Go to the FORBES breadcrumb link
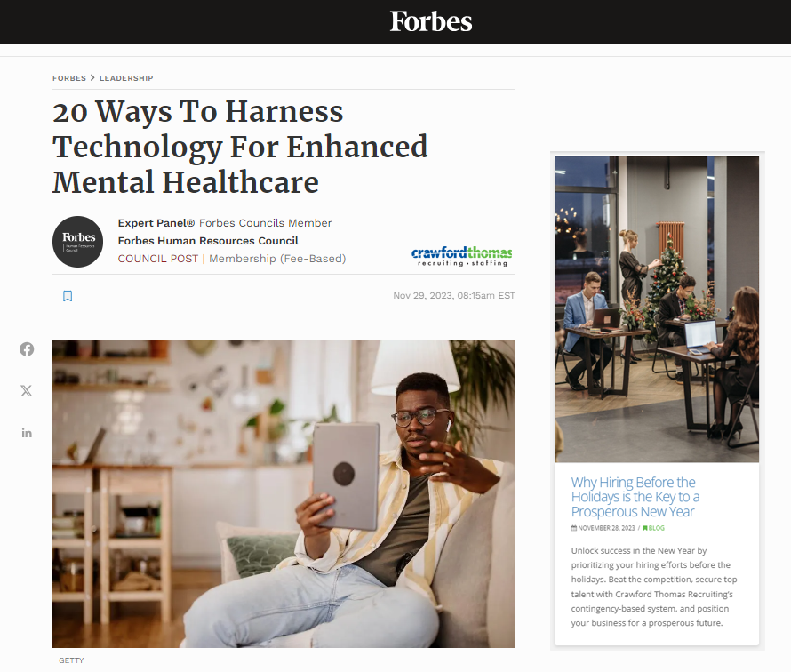791x672 pixels. [69, 78]
